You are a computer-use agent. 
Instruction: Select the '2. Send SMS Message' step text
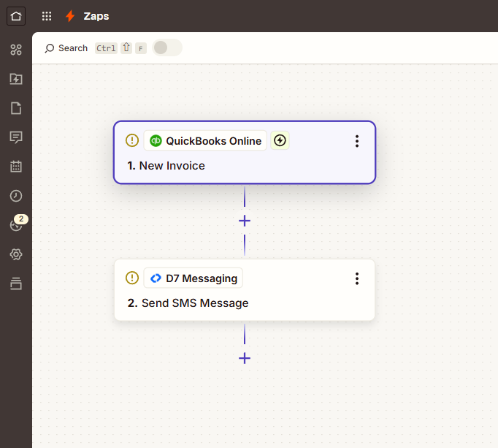188,303
